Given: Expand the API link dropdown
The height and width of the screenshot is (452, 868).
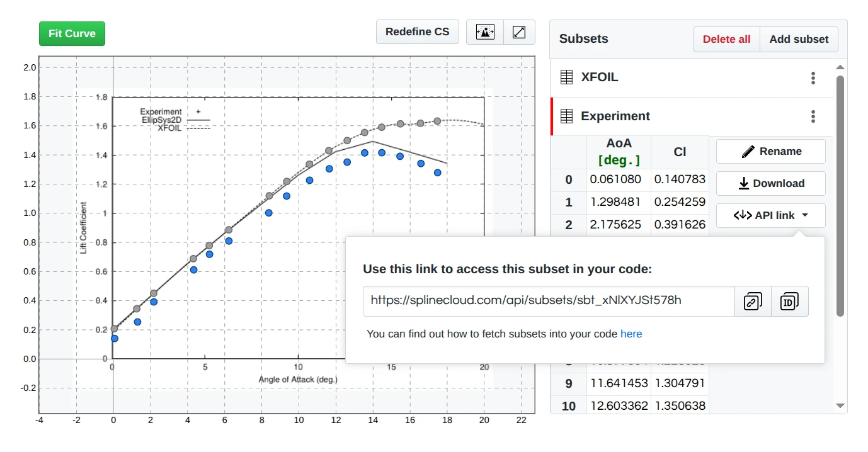Looking at the screenshot, I should click(770, 215).
